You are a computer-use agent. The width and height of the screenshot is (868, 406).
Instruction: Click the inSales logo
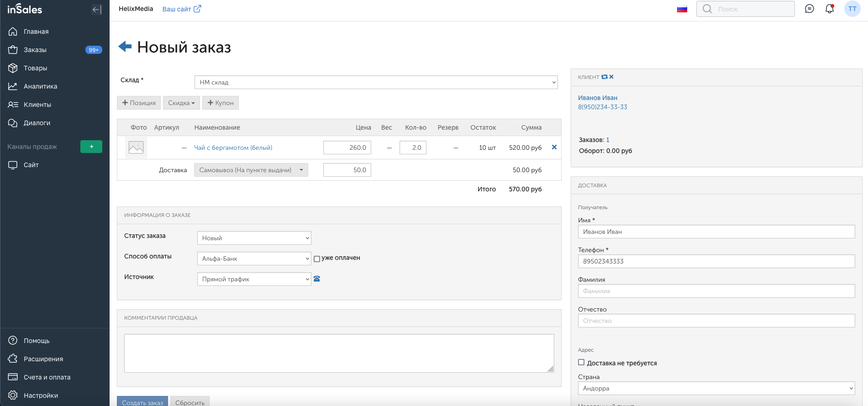point(25,9)
